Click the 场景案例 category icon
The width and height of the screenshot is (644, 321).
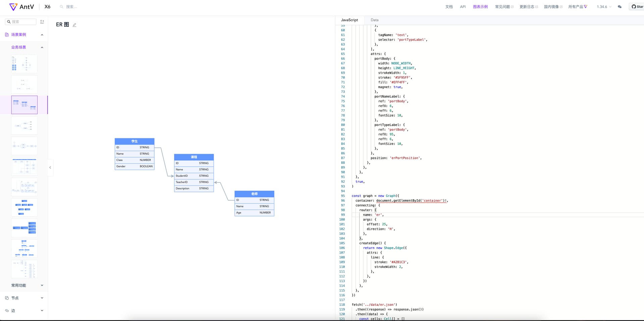[7, 35]
